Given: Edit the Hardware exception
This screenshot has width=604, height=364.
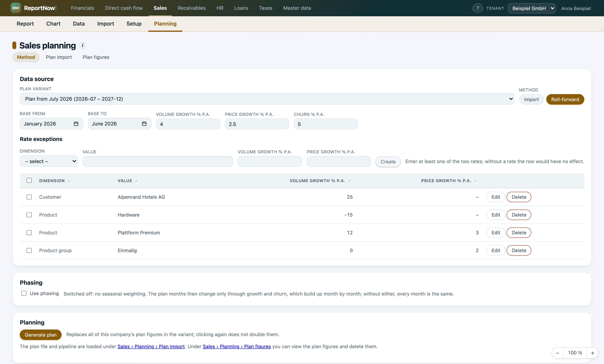Looking at the screenshot, I should click(x=496, y=215).
